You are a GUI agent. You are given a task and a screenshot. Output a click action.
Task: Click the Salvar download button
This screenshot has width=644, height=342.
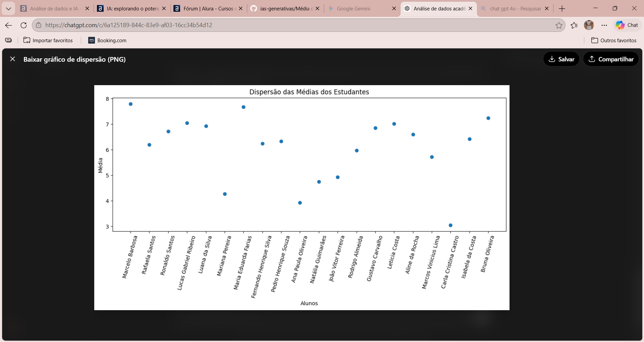tap(561, 59)
